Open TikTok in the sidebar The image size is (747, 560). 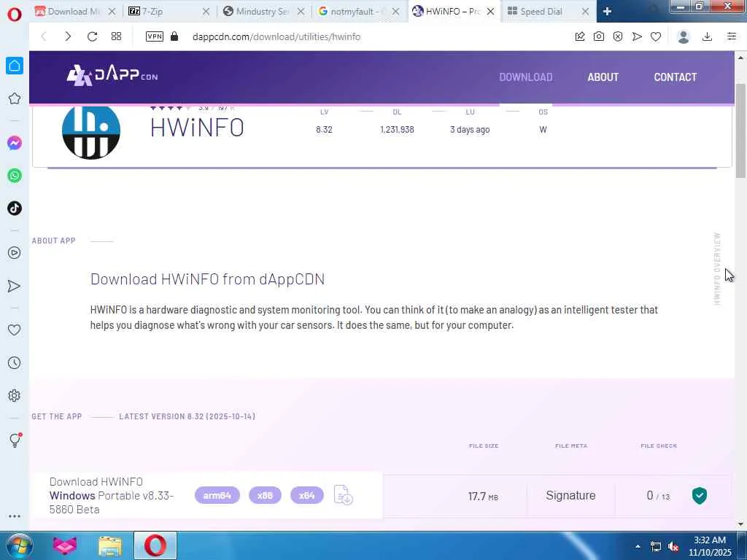pos(15,208)
